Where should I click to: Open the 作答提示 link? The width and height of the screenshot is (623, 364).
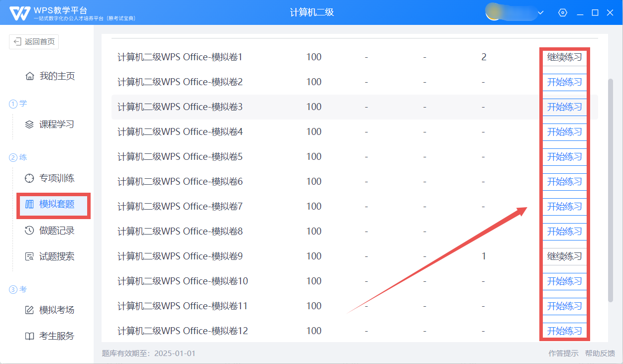[563, 354]
